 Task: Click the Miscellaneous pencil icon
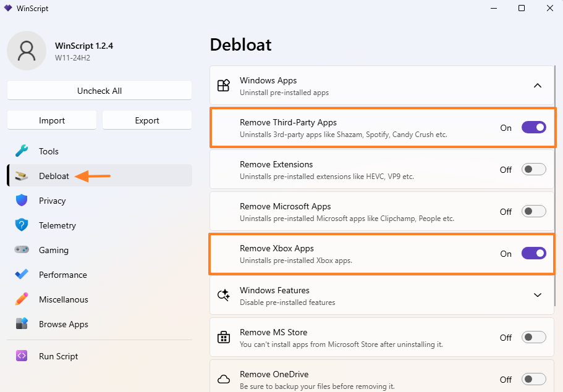[x=20, y=299]
